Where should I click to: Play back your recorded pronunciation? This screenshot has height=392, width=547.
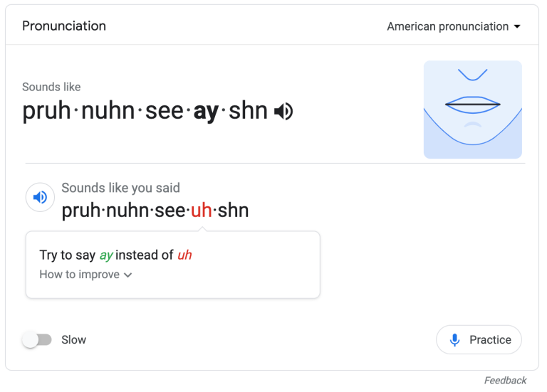pos(41,197)
